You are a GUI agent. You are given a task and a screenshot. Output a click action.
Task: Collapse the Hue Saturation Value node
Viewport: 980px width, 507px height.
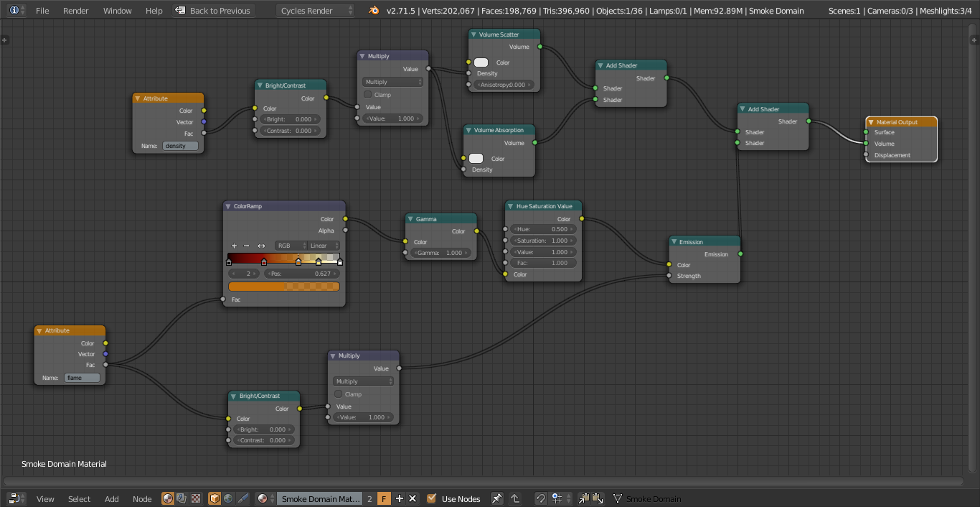coord(511,206)
